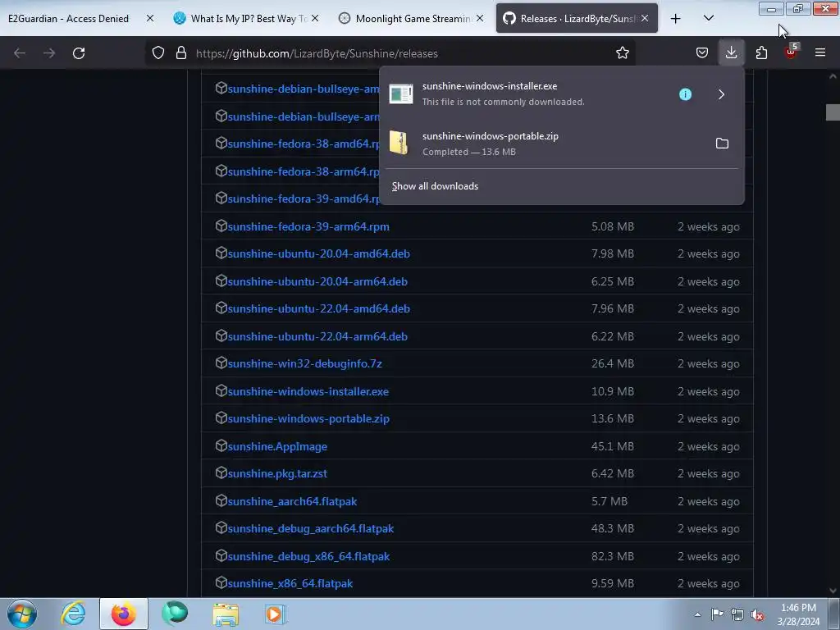Click package icon beside sunshine.AppImage
This screenshot has width=840, height=630.
point(221,445)
